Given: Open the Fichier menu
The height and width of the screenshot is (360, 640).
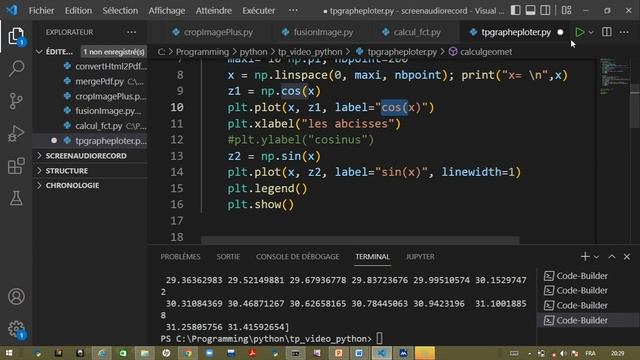Looking at the screenshot, I should point(41,11).
